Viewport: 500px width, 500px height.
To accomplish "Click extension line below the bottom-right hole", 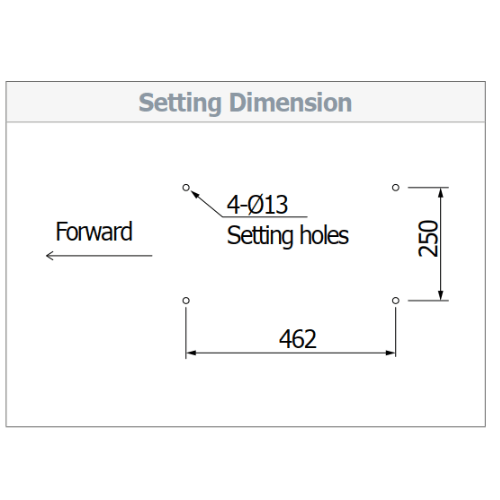I will (x=396, y=332).
